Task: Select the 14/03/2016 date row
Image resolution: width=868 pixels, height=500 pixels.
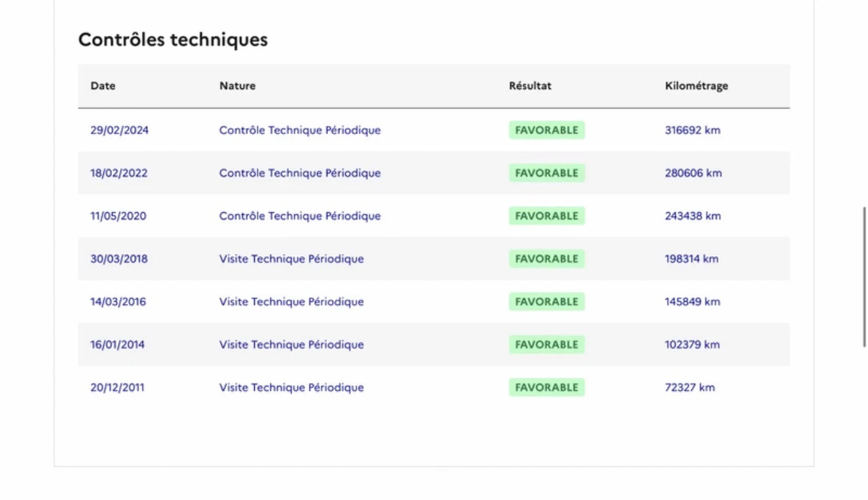Action: click(118, 302)
